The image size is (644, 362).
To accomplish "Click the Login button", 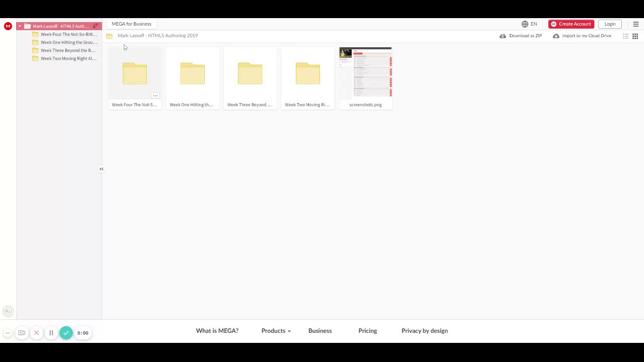I will pyautogui.click(x=610, y=24).
